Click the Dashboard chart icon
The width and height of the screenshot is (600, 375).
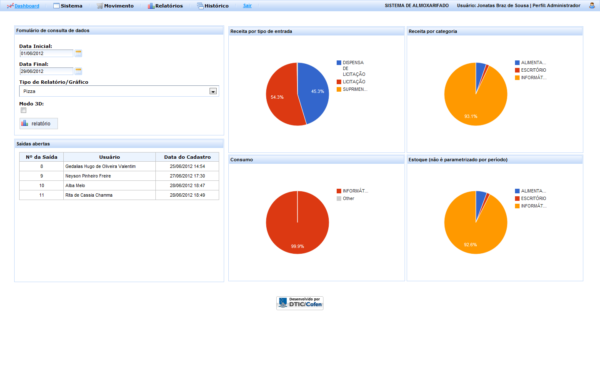pos(10,6)
